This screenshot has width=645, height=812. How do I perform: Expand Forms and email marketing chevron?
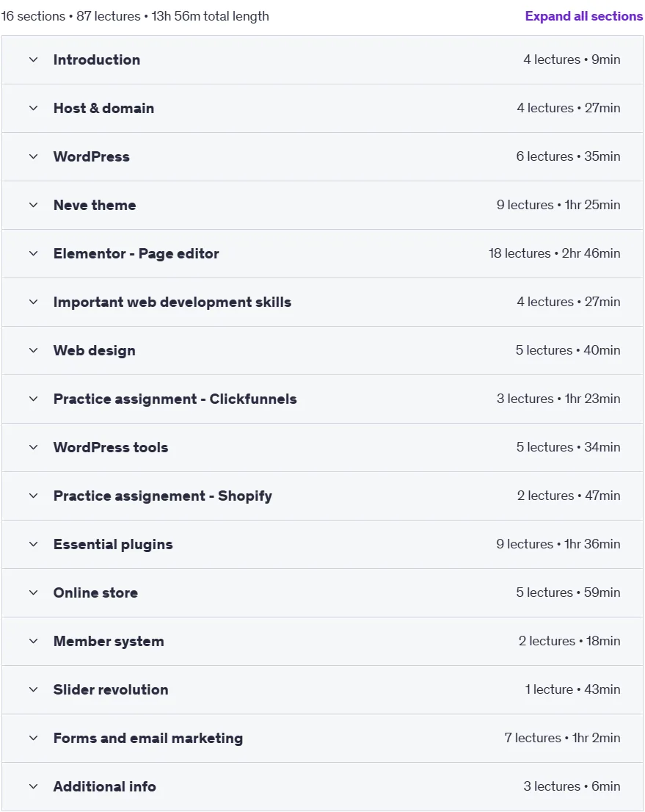34,738
